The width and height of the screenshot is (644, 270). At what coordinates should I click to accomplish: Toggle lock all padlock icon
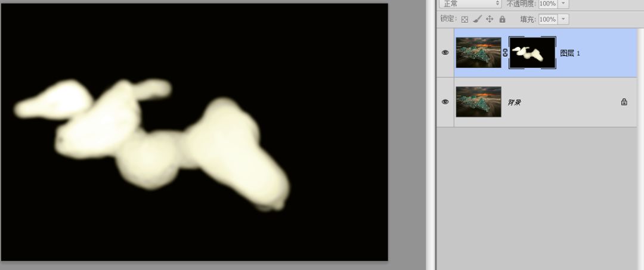tap(502, 19)
